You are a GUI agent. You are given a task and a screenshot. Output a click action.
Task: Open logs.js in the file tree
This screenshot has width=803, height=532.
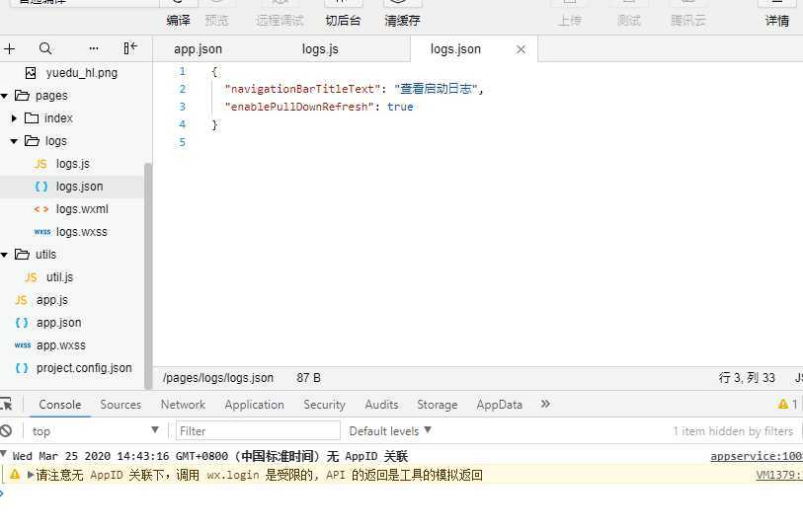coord(73,164)
